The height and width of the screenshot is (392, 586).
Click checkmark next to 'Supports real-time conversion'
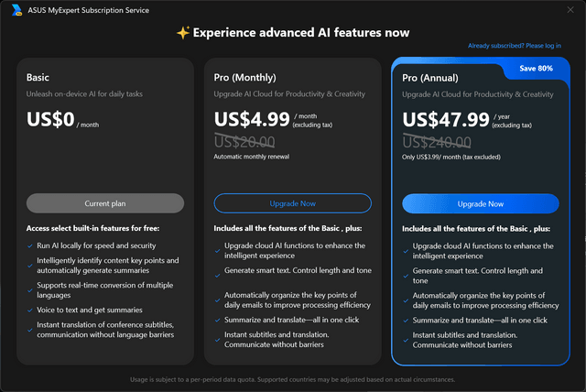pyautogui.click(x=30, y=290)
